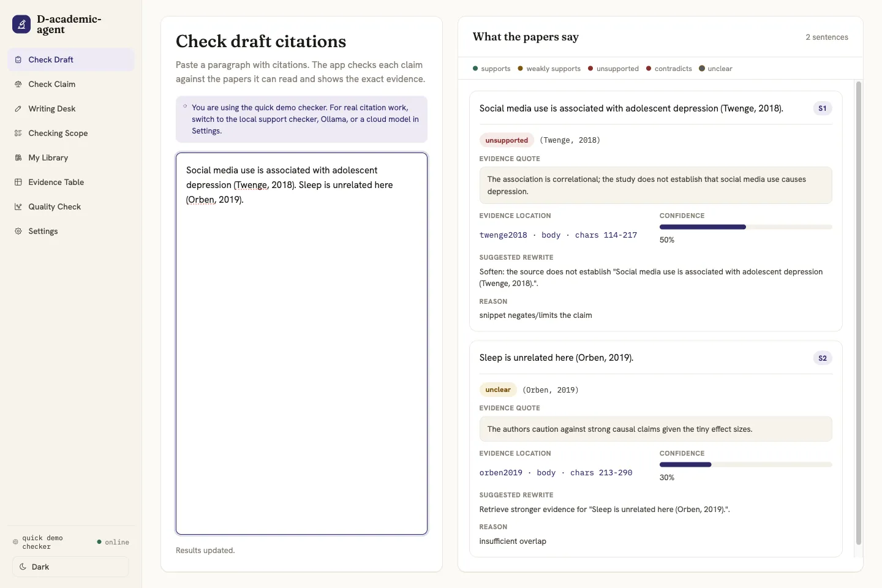
Task: Click the S2 sentence badge
Action: point(823,358)
